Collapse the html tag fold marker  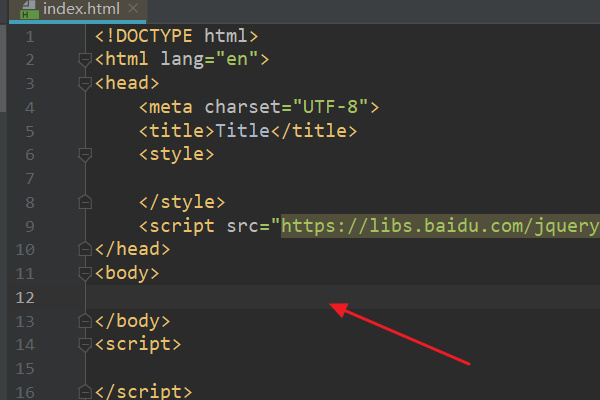(x=85, y=60)
